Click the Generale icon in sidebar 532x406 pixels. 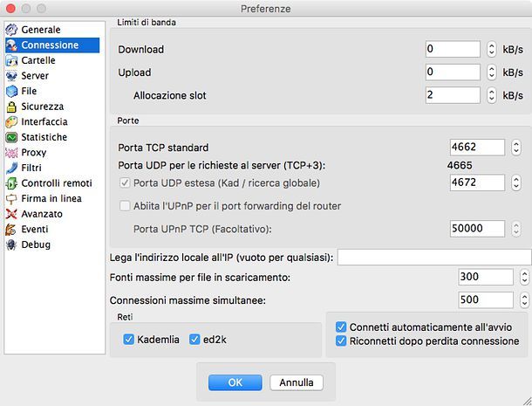pyautogui.click(x=11, y=30)
